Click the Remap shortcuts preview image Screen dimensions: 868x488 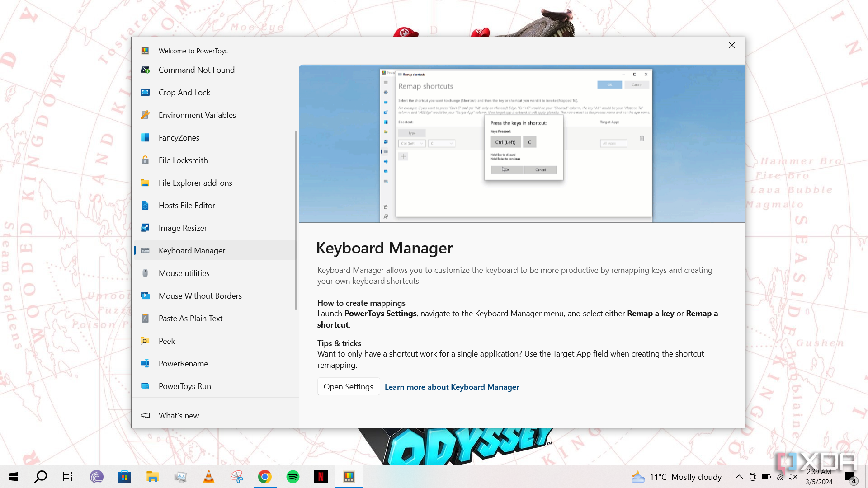(x=522, y=144)
